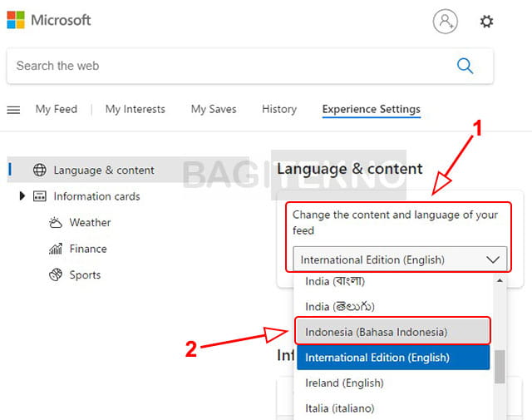This screenshot has height=420, width=532.
Task: Click the dropdown list scrollbar thumb
Action: point(500,367)
